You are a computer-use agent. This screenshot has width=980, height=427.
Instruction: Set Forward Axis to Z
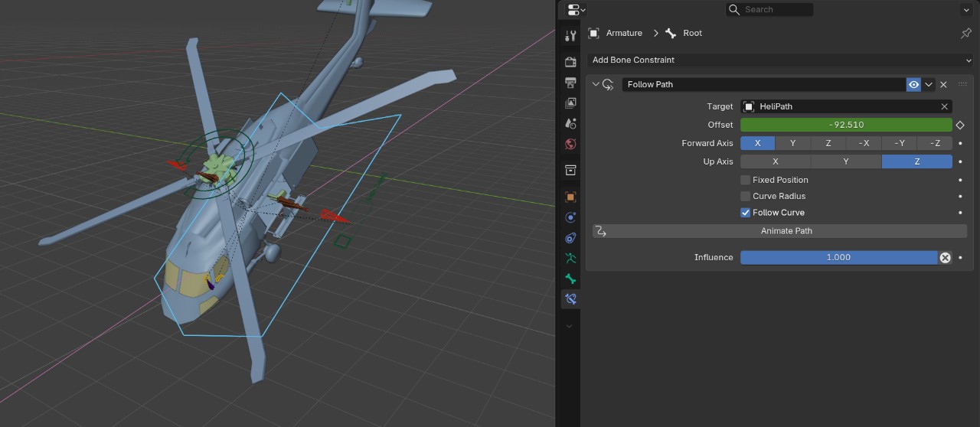(x=828, y=143)
